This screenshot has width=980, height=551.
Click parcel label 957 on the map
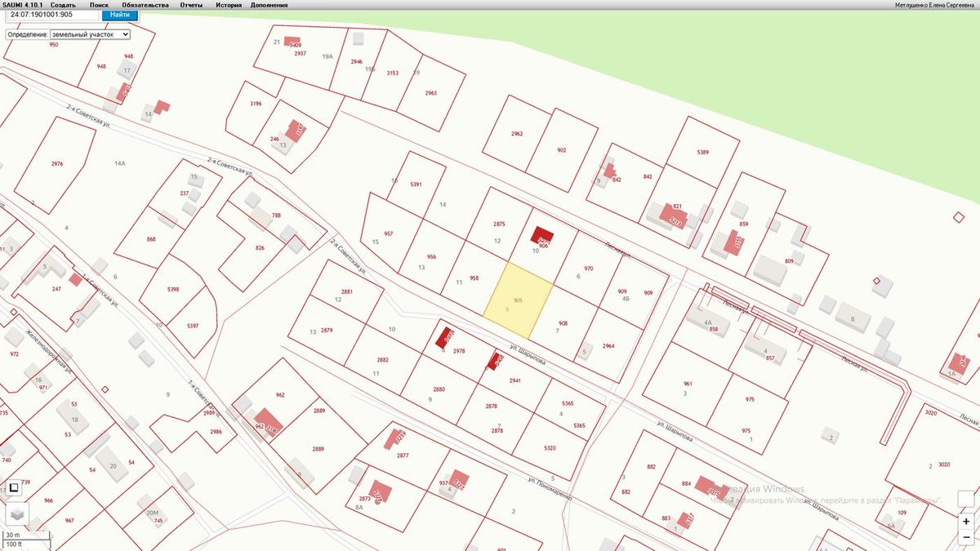coord(389,234)
